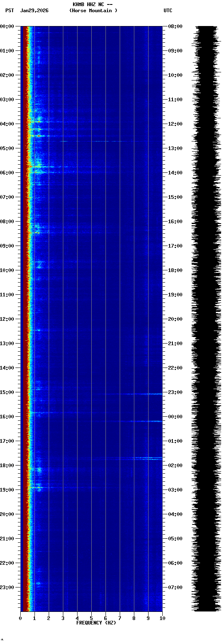Click the 10:00 PST time label
The height and width of the screenshot is (644, 224).
point(7,270)
